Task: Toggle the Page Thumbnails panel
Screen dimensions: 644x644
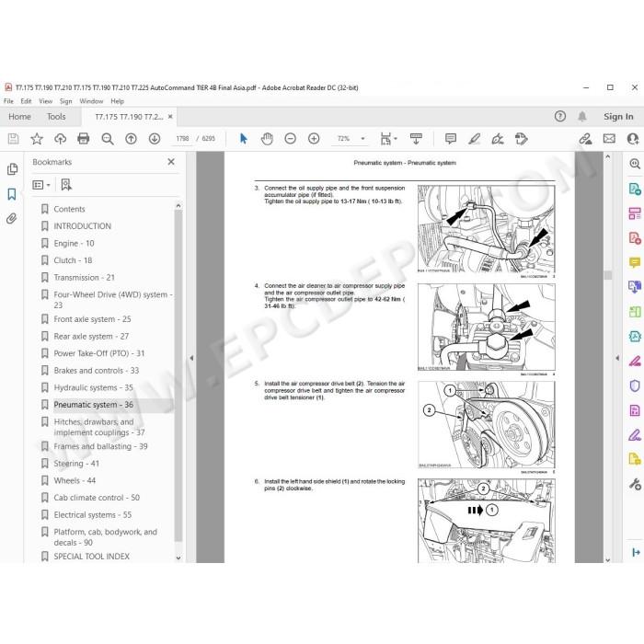Action: tap(12, 169)
